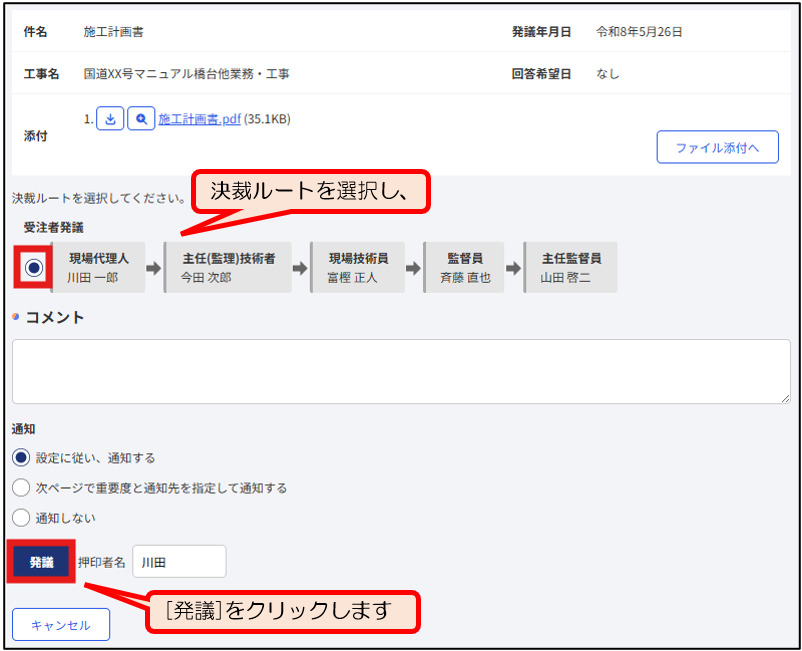Open the 施工計画書.pdf link
Screen dimensions: 802x651
199,119
